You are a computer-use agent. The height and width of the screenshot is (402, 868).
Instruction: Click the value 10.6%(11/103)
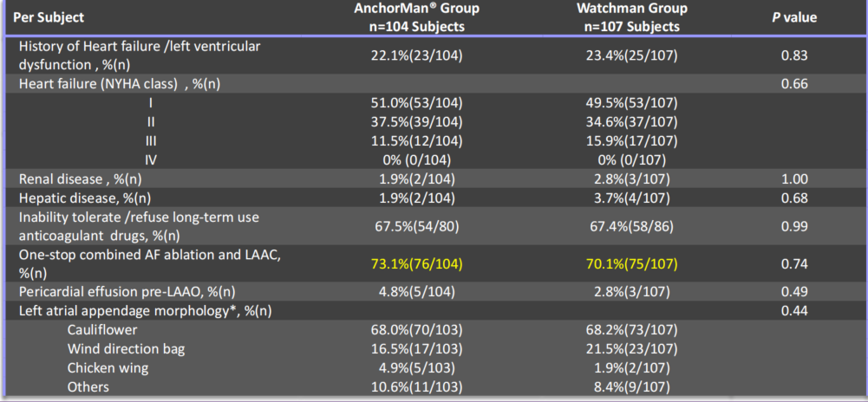coord(416,386)
